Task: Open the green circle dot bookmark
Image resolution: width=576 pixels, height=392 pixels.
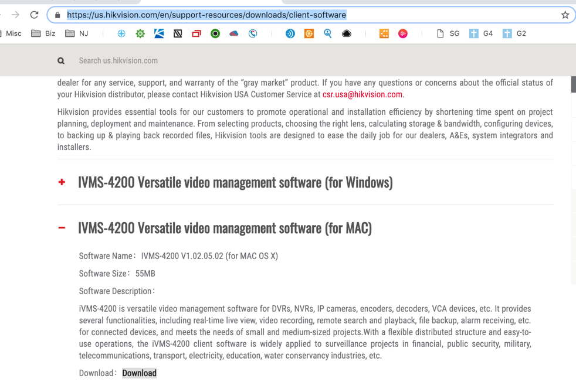Action: pyautogui.click(x=215, y=34)
